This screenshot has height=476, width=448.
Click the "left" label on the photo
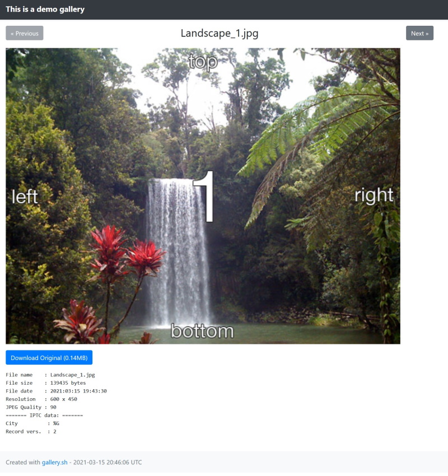click(25, 197)
